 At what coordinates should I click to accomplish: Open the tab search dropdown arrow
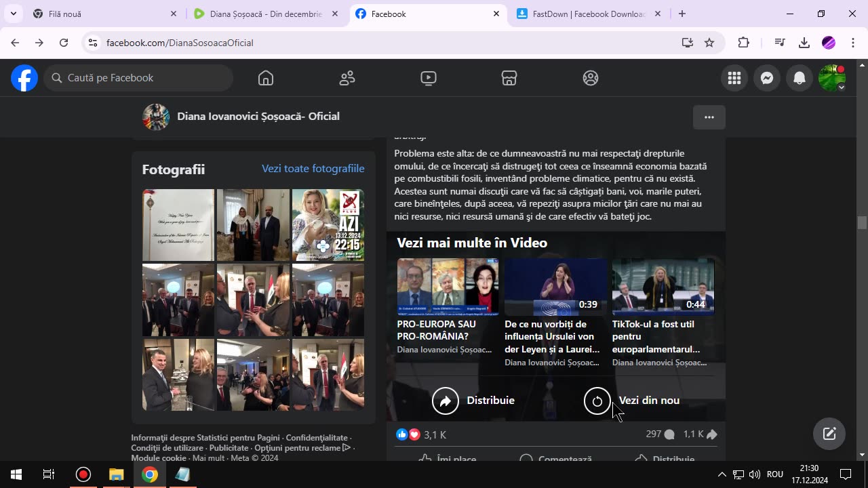[13, 14]
